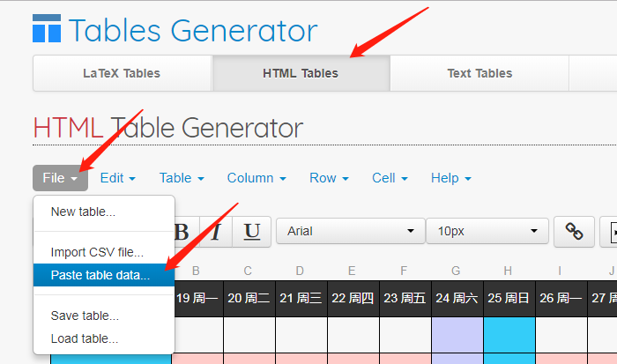Open the Arial font family dropdown
The image size is (617, 364).
click(x=351, y=231)
